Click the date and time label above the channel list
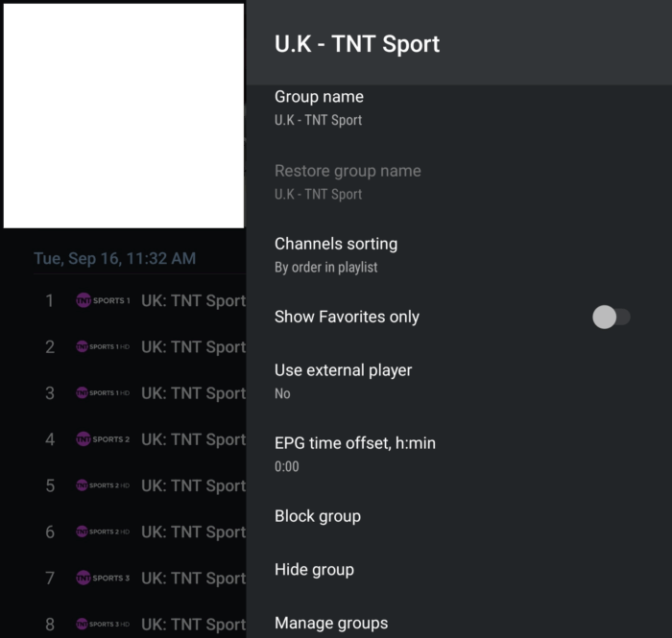The width and height of the screenshot is (672, 638). pos(114,259)
